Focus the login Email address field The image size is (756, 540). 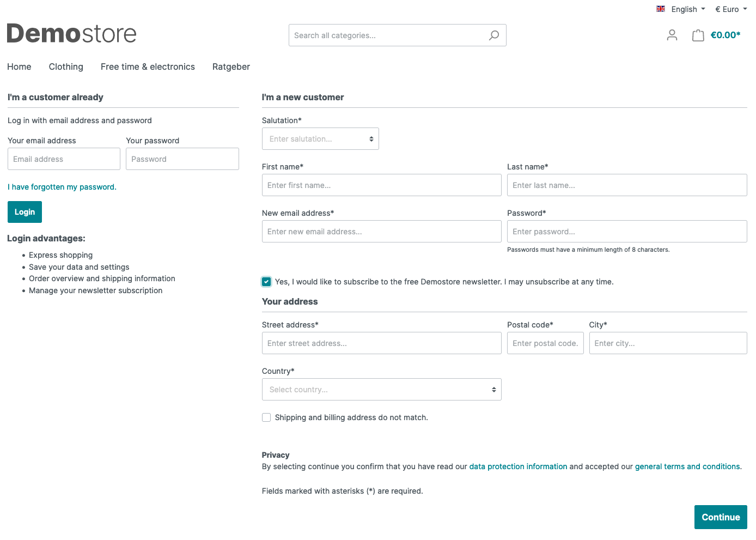(x=64, y=159)
